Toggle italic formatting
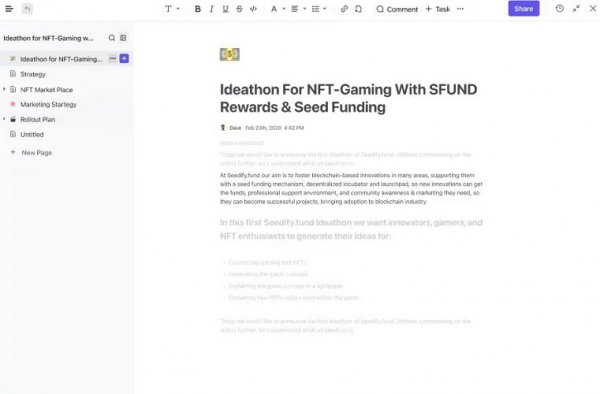This screenshot has height=394, width=600. click(211, 9)
